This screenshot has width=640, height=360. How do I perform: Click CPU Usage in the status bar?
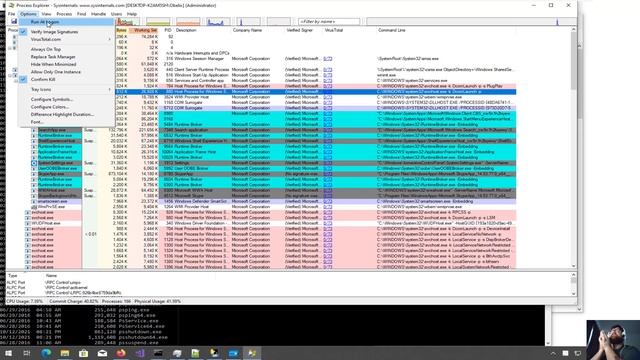pyautogui.click(x=24, y=301)
